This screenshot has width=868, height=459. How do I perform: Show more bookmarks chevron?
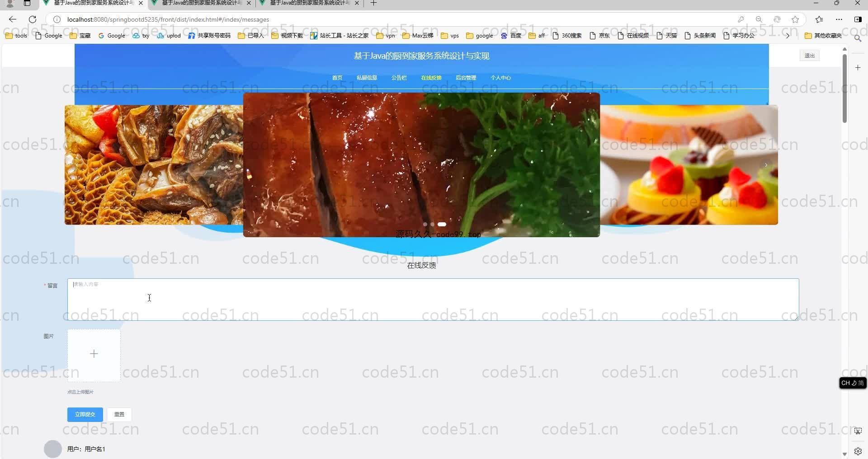pyautogui.click(x=788, y=36)
